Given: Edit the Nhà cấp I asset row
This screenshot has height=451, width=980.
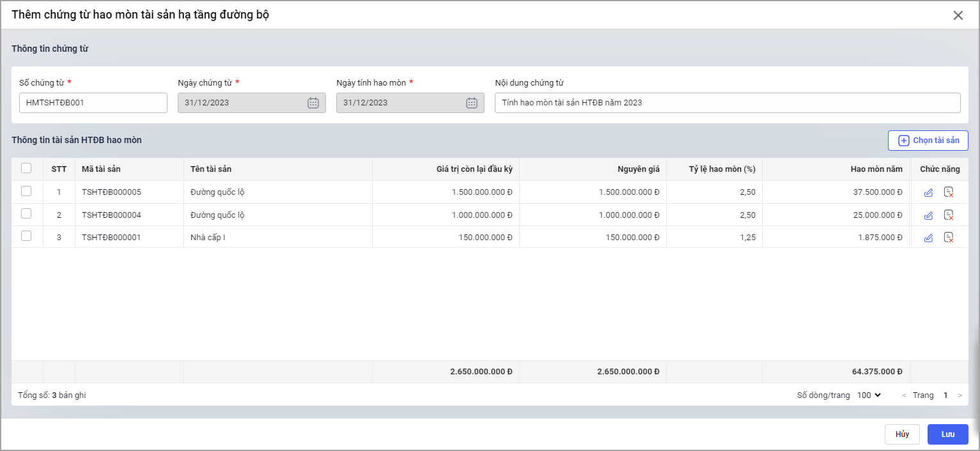Looking at the screenshot, I should pos(929,238).
